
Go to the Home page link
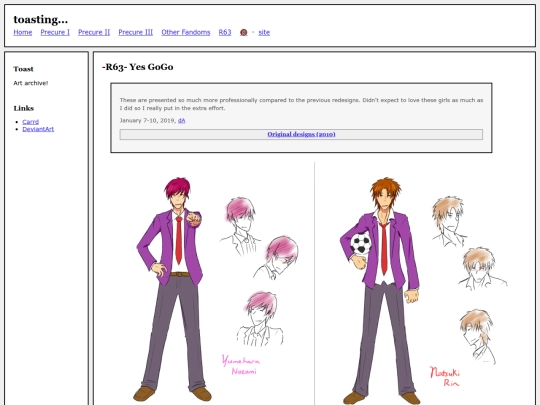[x=23, y=32]
